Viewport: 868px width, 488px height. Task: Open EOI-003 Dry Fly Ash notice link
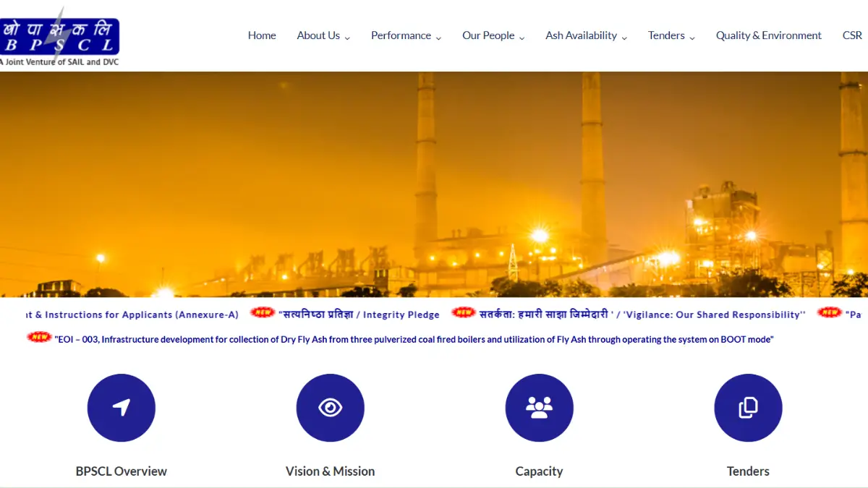414,339
